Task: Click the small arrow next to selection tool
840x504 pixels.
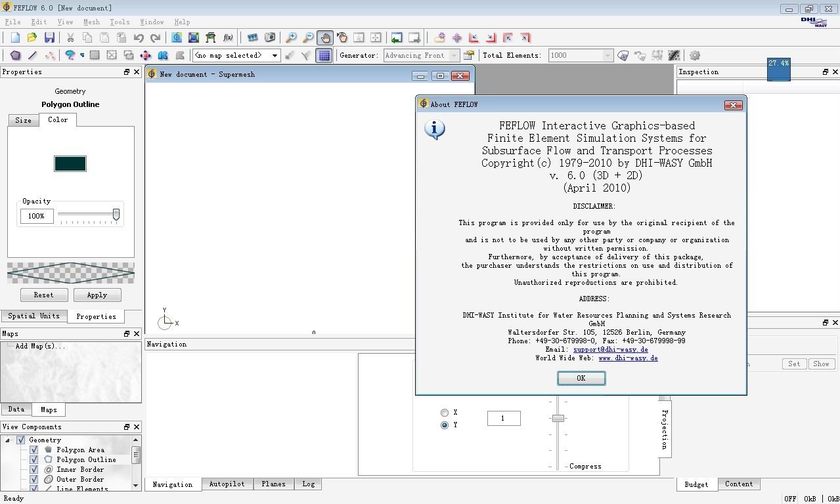Action: tap(82, 56)
